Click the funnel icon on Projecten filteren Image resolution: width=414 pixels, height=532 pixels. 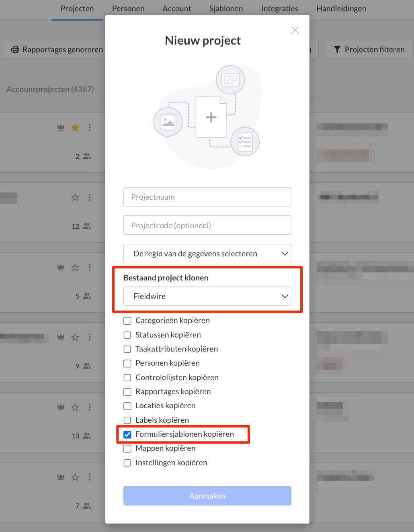[x=337, y=49]
